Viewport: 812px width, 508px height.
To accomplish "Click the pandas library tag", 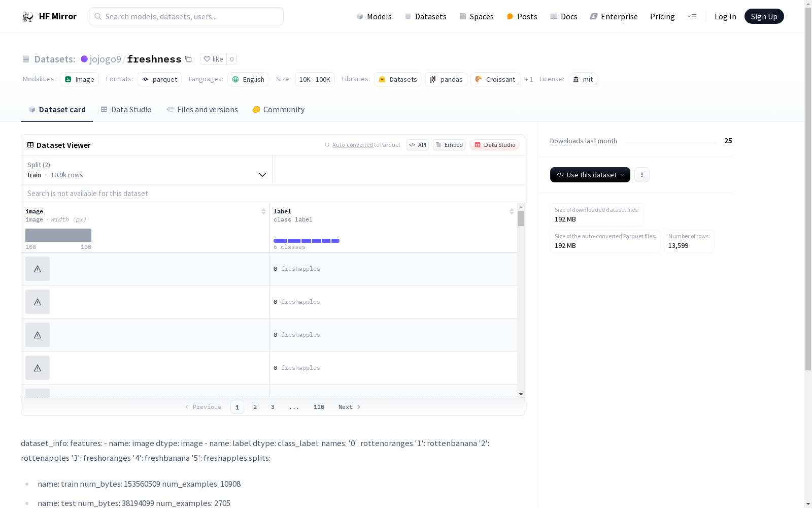I will (x=446, y=79).
